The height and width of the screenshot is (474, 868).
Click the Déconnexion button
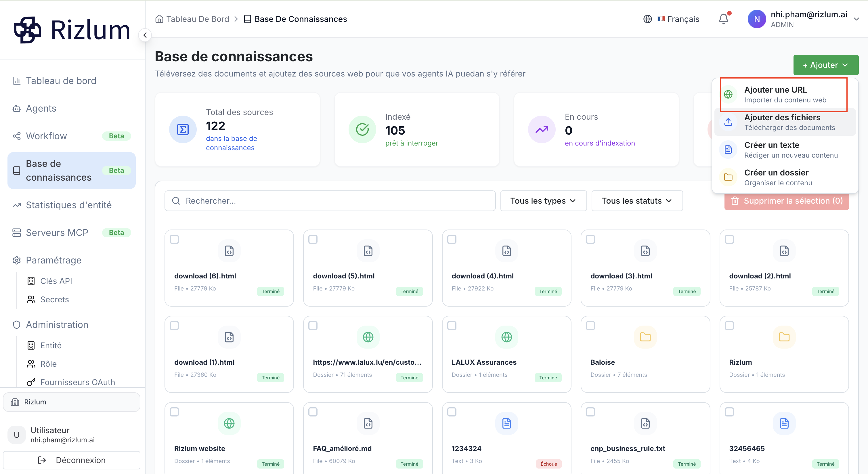(71, 460)
